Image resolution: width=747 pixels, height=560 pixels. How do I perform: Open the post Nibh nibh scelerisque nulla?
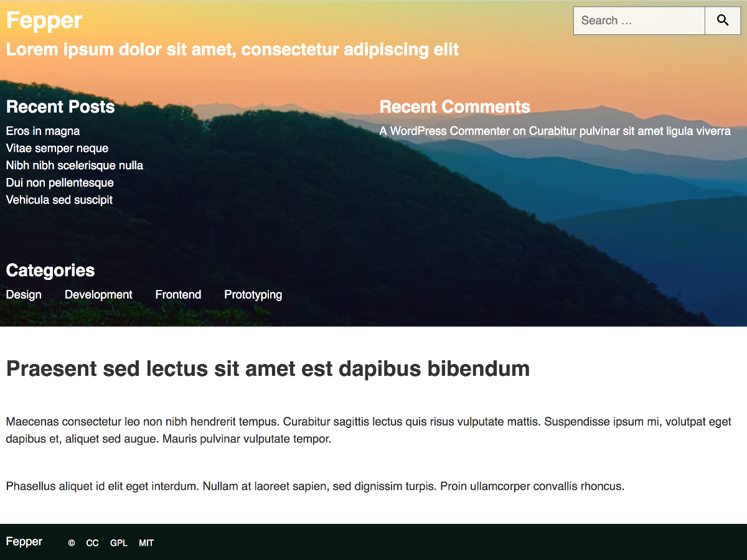(x=75, y=166)
